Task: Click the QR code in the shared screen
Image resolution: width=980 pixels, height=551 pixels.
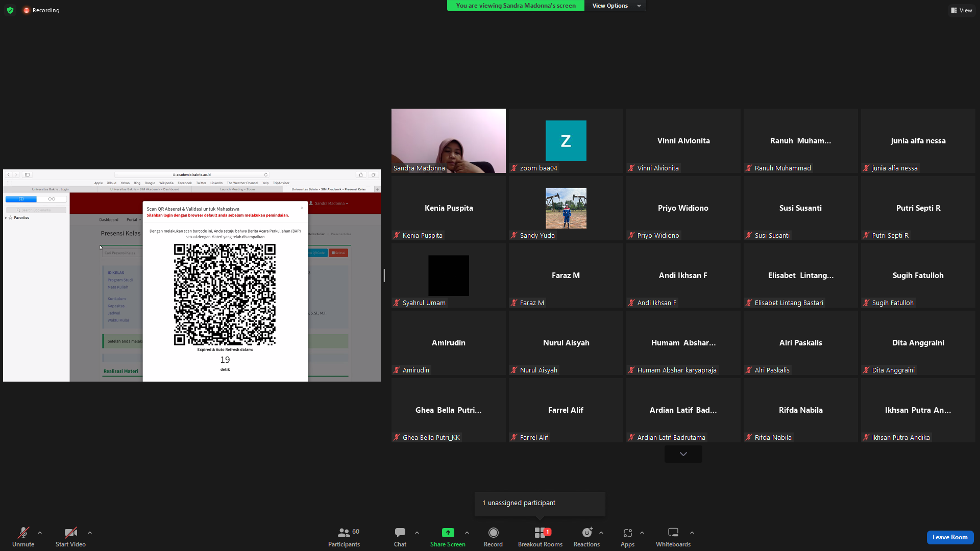Action: point(225,294)
